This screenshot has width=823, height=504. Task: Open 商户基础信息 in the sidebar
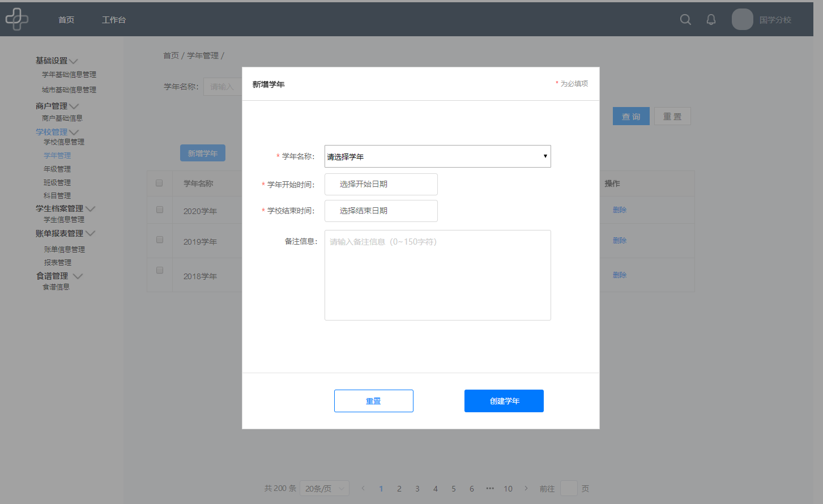click(x=62, y=118)
